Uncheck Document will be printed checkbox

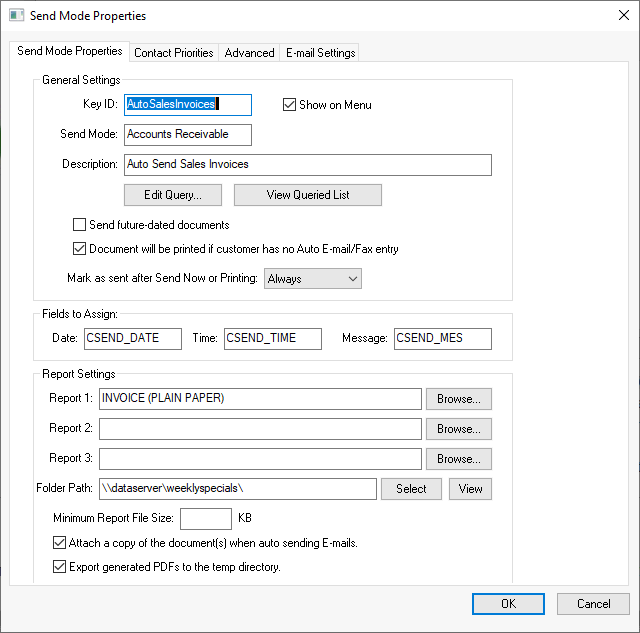coord(80,249)
